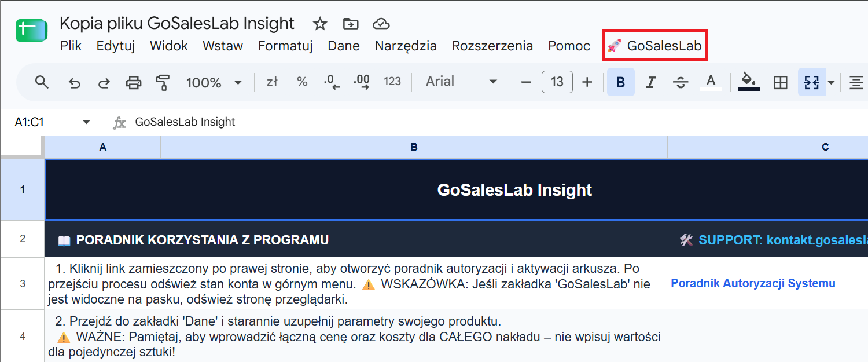This screenshot has height=362, width=868.
Task: Increase font size with plus button
Action: coord(587,82)
